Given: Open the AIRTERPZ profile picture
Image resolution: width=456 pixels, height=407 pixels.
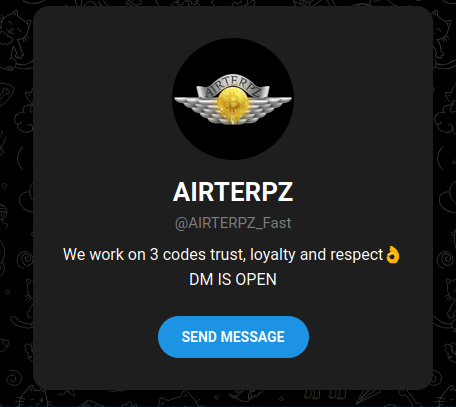Looking at the screenshot, I should 233,99.
